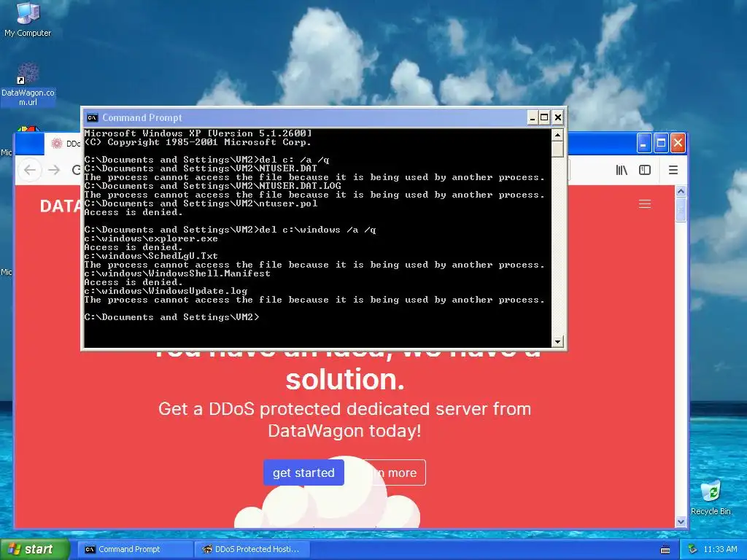Click the c:\windows\explorer.exe output line
This screenshot has height=560, width=747.
click(x=151, y=238)
